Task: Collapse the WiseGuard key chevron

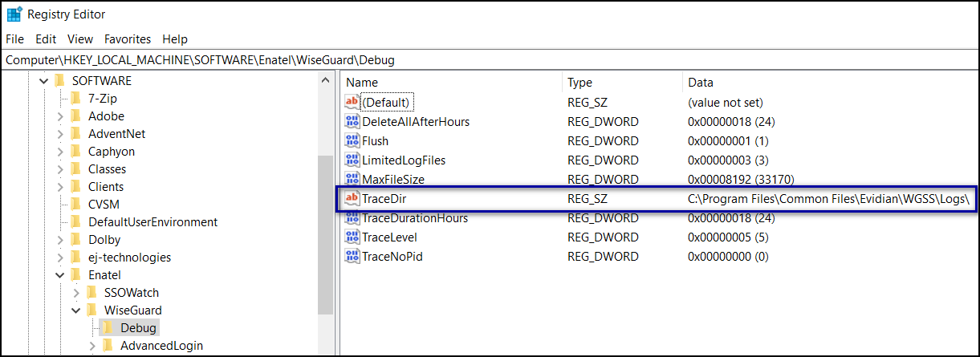Action: pos(76,310)
